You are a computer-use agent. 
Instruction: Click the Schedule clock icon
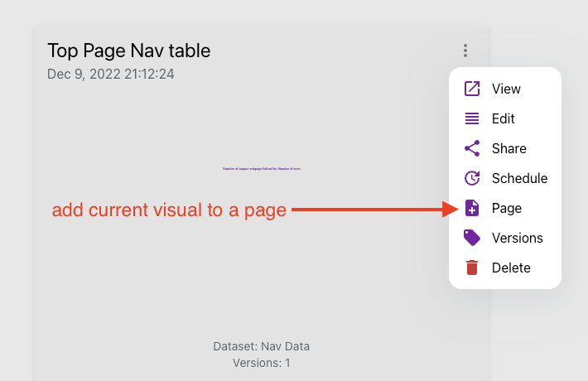pyautogui.click(x=472, y=178)
